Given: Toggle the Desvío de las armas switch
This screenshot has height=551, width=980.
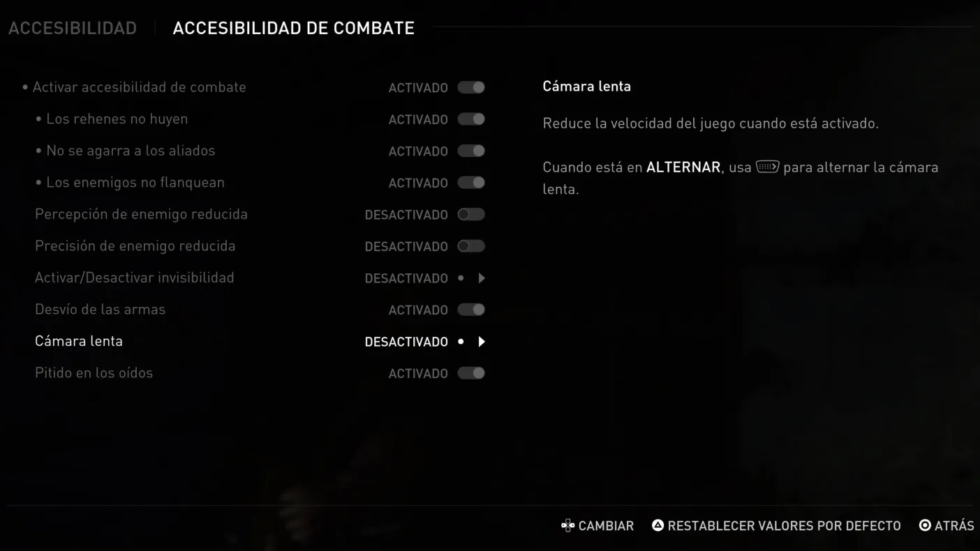Looking at the screenshot, I should click(471, 310).
